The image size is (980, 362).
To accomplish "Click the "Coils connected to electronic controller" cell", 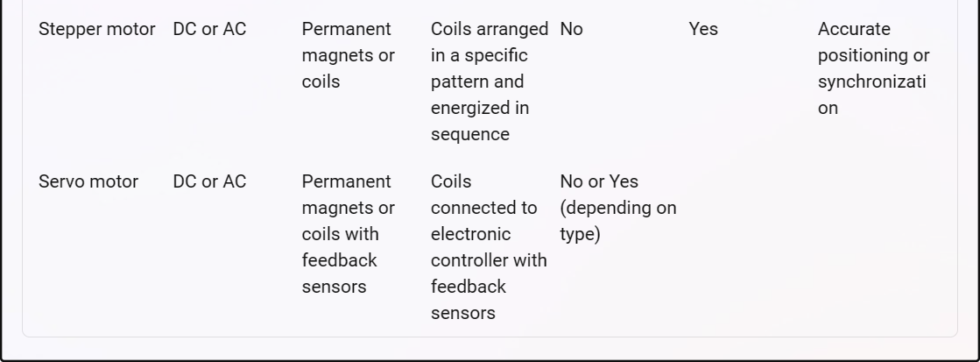I will [x=488, y=234].
